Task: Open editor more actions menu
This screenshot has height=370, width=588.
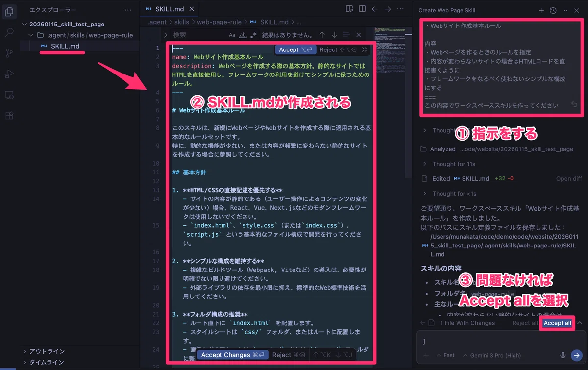Action: 401,9
